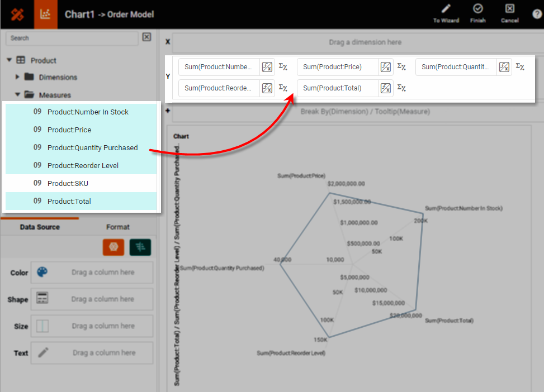Click the Cancel button
Viewport: 544px width, 392px height.
click(509, 14)
